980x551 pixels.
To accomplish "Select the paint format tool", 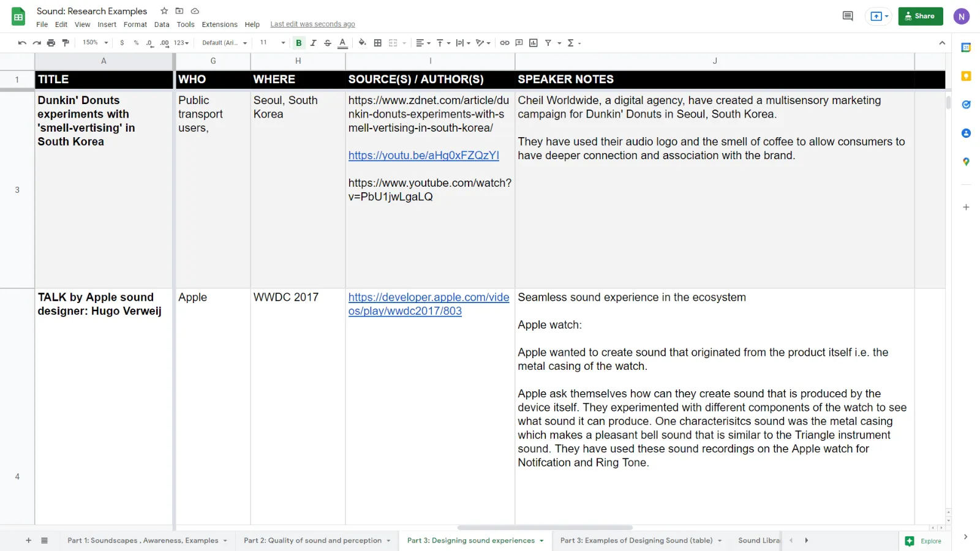I will (x=66, y=43).
